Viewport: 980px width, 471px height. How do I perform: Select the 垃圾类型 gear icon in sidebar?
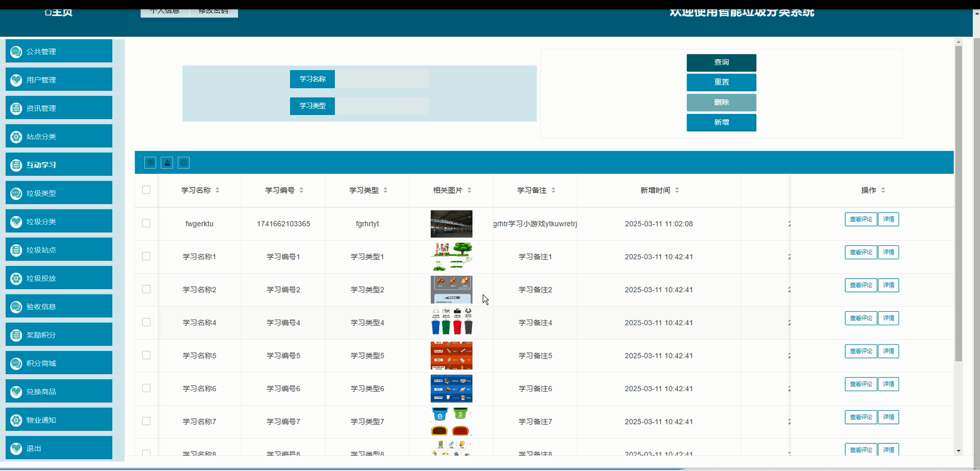coord(15,193)
